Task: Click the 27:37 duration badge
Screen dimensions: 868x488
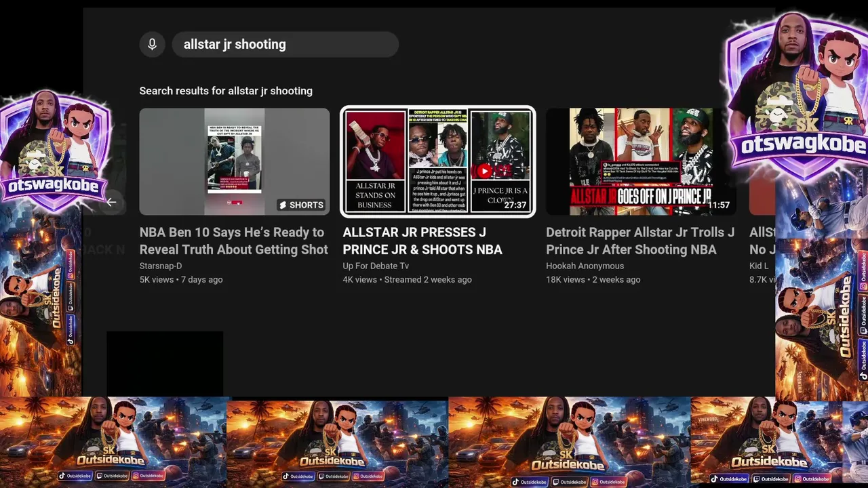Action: (x=515, y=205)
